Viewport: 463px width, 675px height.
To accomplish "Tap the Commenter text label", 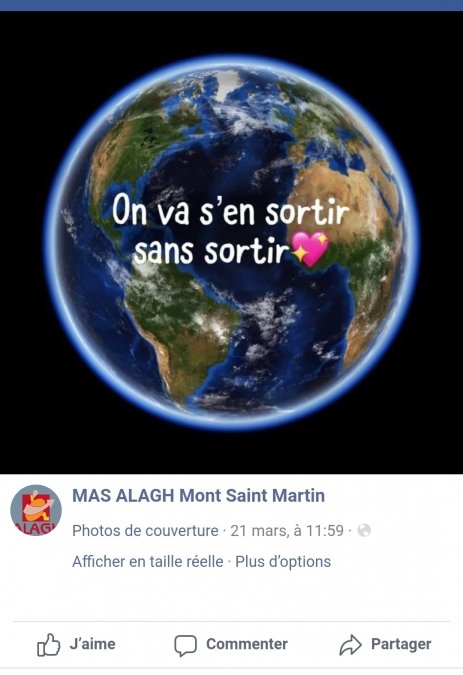I will tap(247, 644).
